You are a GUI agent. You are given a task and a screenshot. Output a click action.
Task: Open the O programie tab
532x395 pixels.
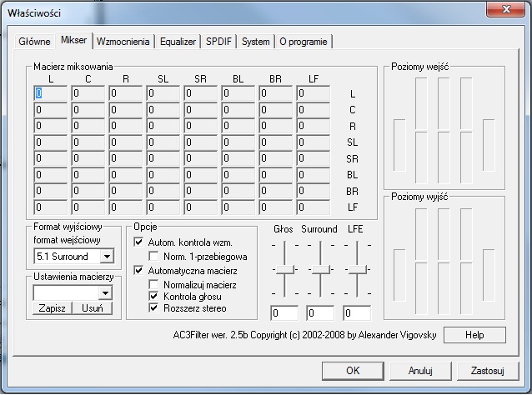click(304, 42)
